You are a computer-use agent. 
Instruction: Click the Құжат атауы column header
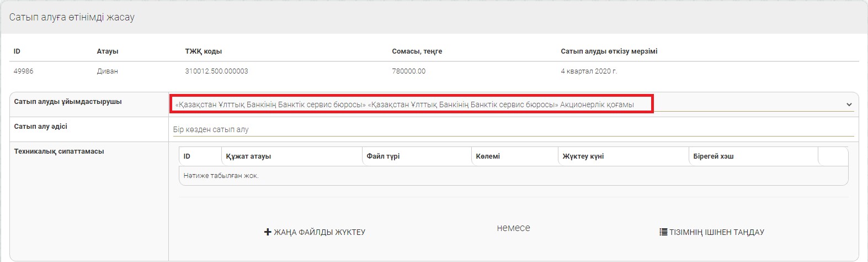(248, 156)
